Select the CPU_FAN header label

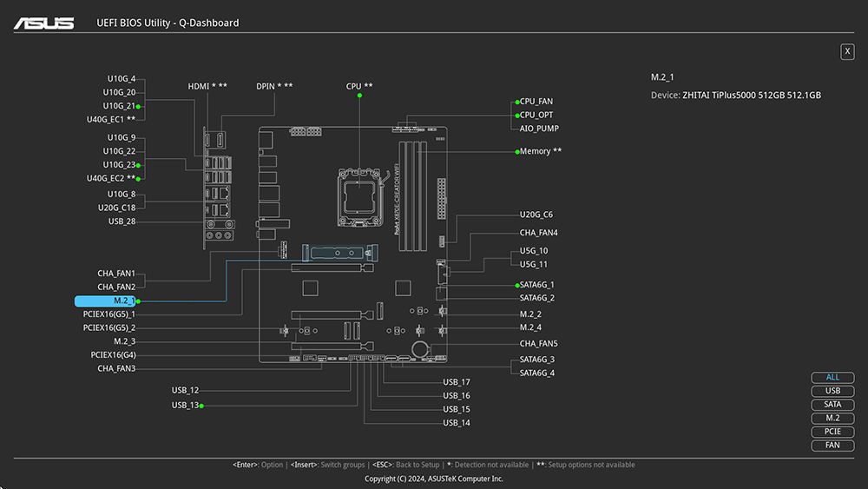(536, 102)
